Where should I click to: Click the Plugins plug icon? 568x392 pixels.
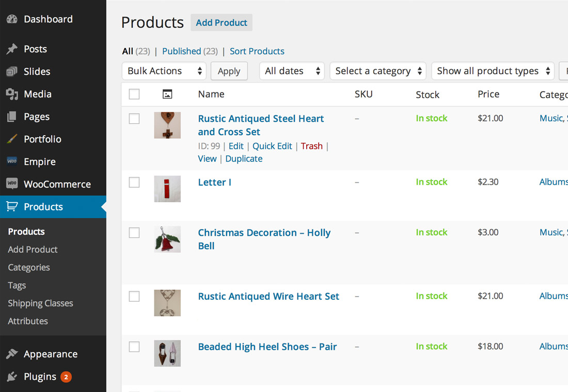coord(12,377)
